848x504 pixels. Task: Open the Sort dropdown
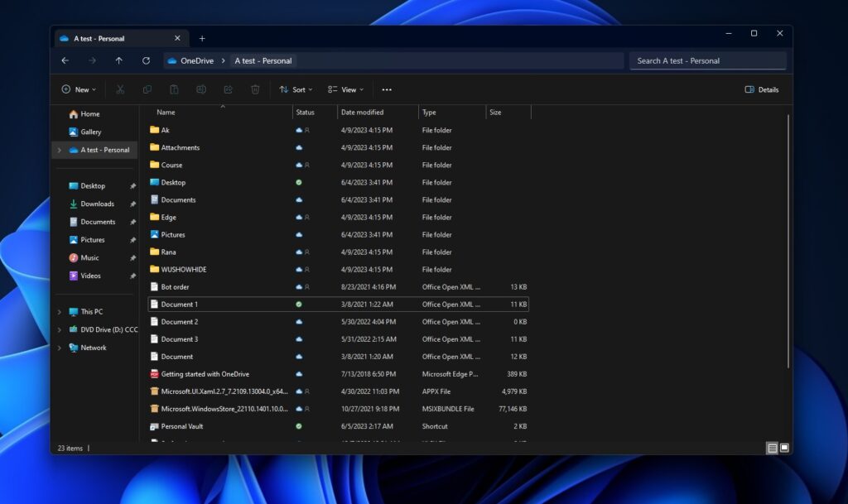[x=297, y=89]
